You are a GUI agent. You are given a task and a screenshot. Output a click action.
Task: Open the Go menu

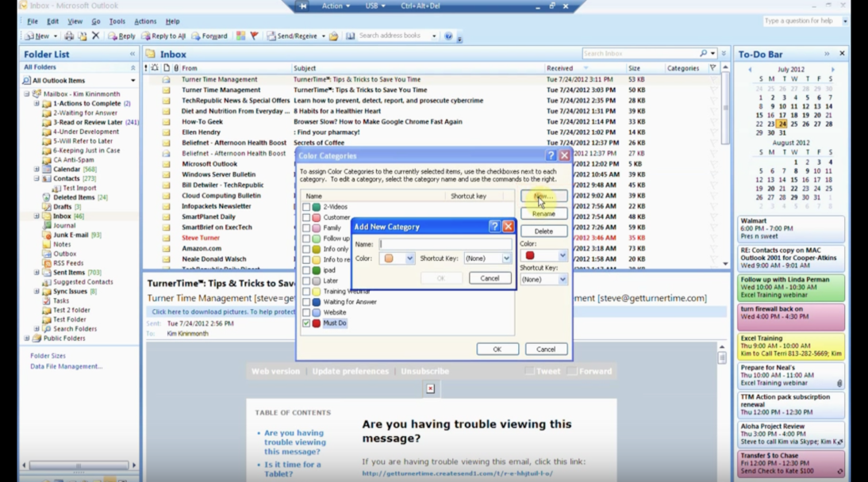coord(96,21)
